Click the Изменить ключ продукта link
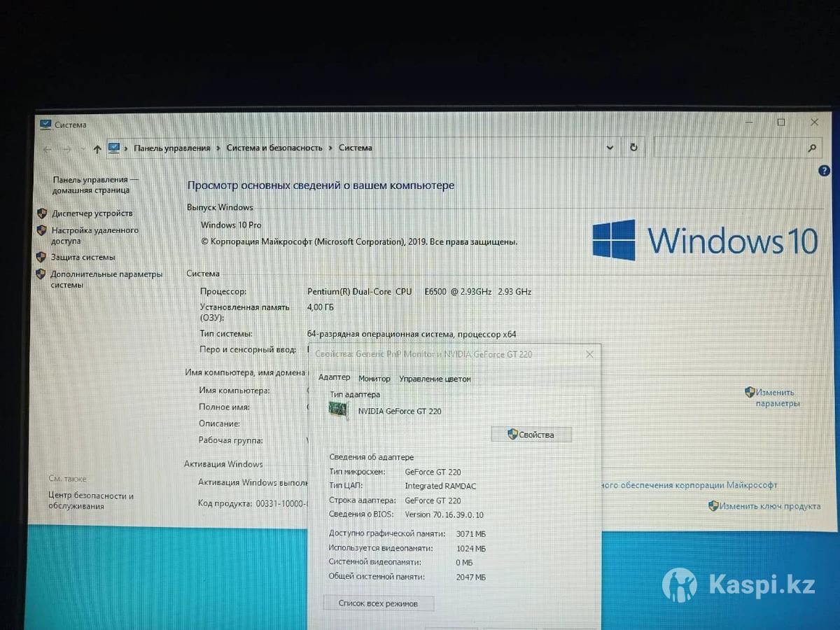Screen dimensions: 840x630 (769, 506)
